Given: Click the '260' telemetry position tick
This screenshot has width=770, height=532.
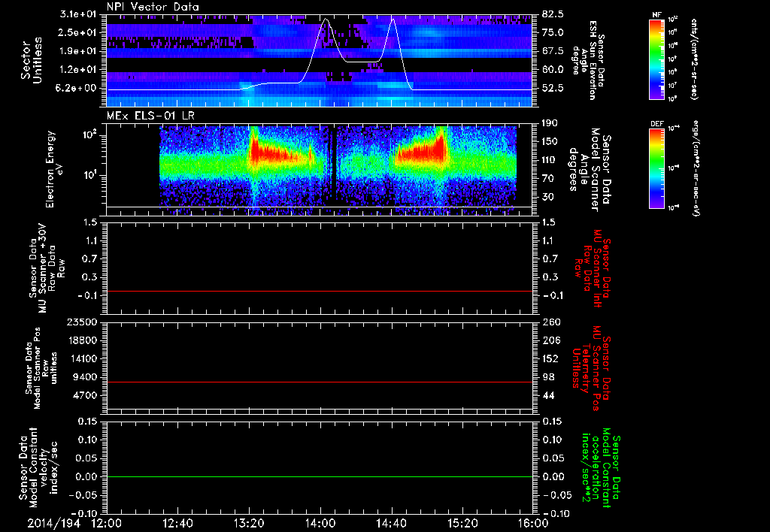Looking at the screenshot, I should [x=550, y=322].
